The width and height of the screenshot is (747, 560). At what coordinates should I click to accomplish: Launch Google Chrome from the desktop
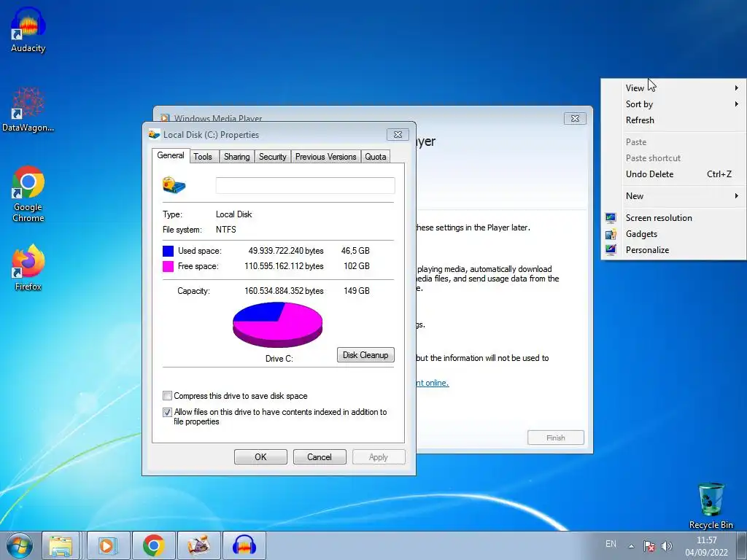[x=28, y=194]
